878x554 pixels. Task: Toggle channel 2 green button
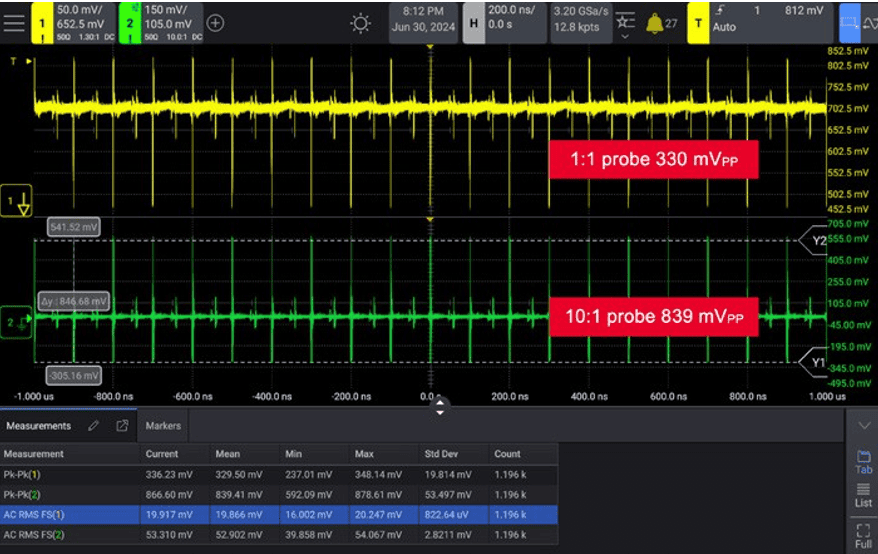pos(129,22)
